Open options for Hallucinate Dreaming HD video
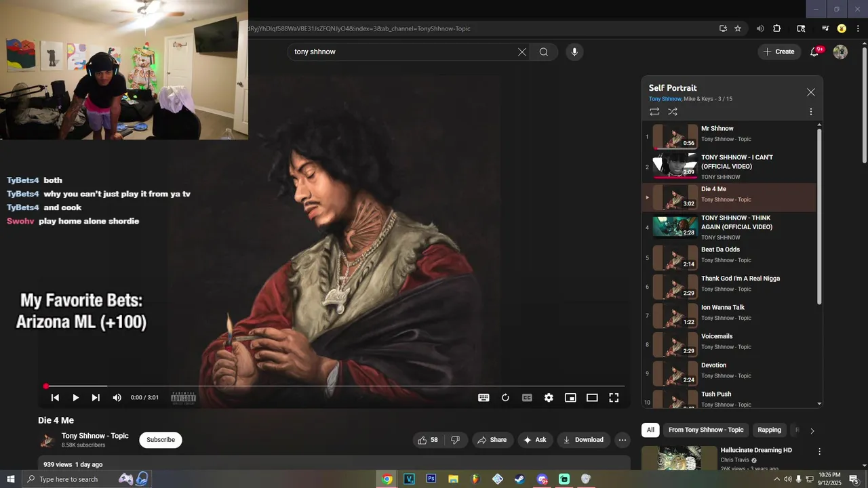 (819, 451)
